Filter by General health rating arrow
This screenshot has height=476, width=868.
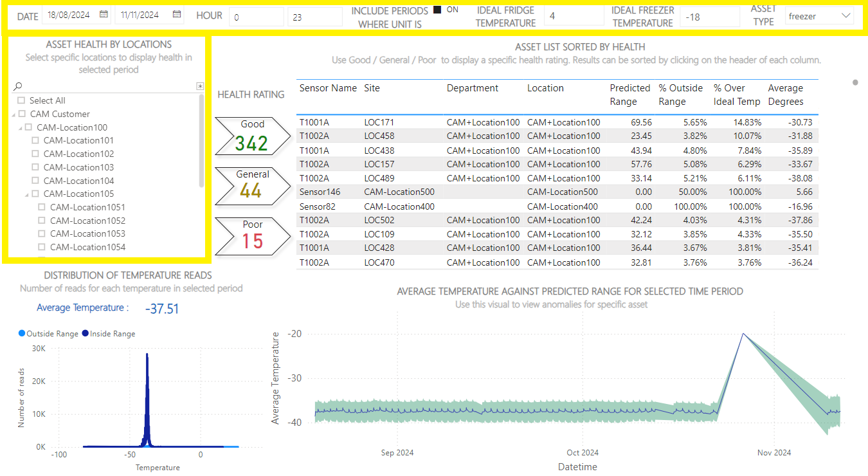click(252, 186)
